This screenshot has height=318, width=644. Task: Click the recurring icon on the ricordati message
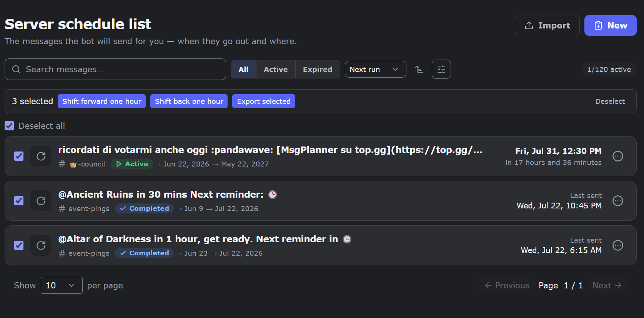click(x=41, y=156)
